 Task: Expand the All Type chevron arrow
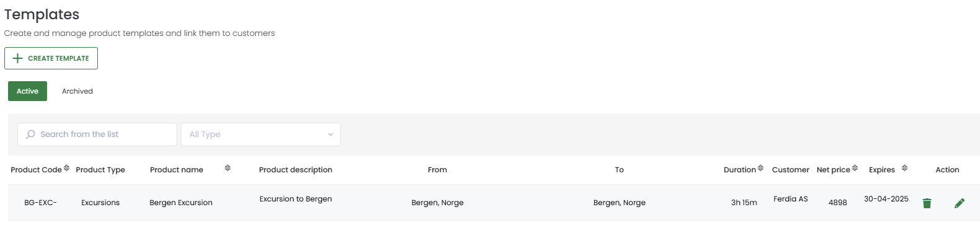(x=330, y=135)
